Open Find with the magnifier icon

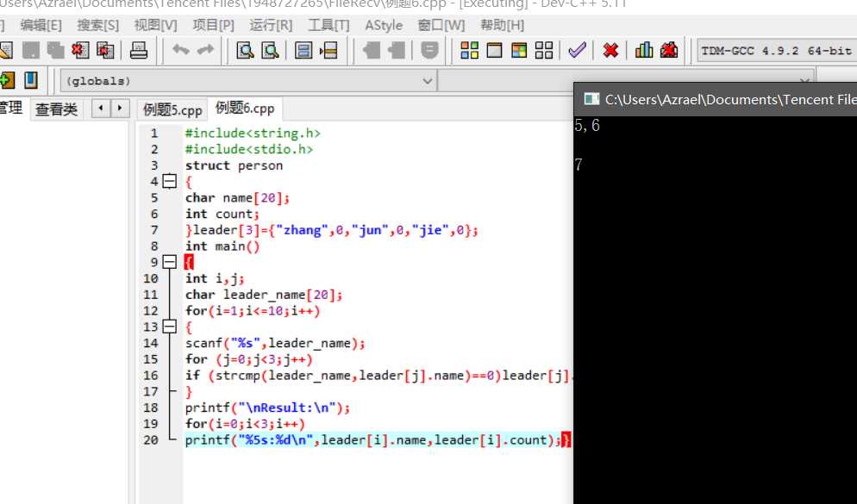[245, 51]
